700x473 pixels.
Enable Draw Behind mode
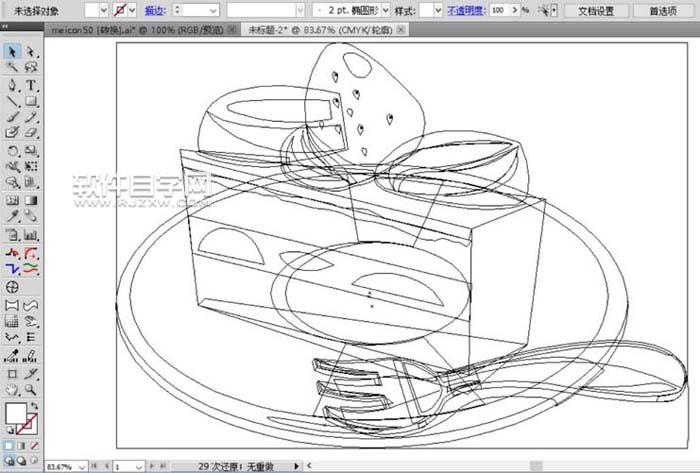tap(21, 460)
